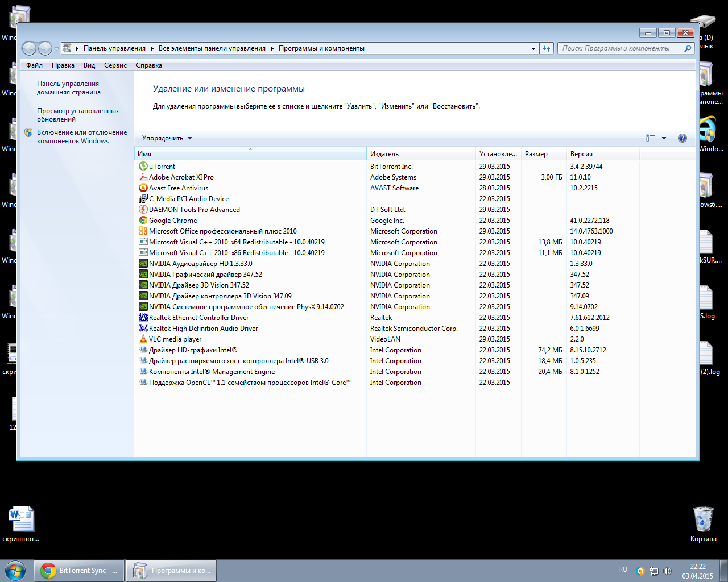
Task: Click the Драйвер HD-графики Intel icon
Action: (143, 350)
